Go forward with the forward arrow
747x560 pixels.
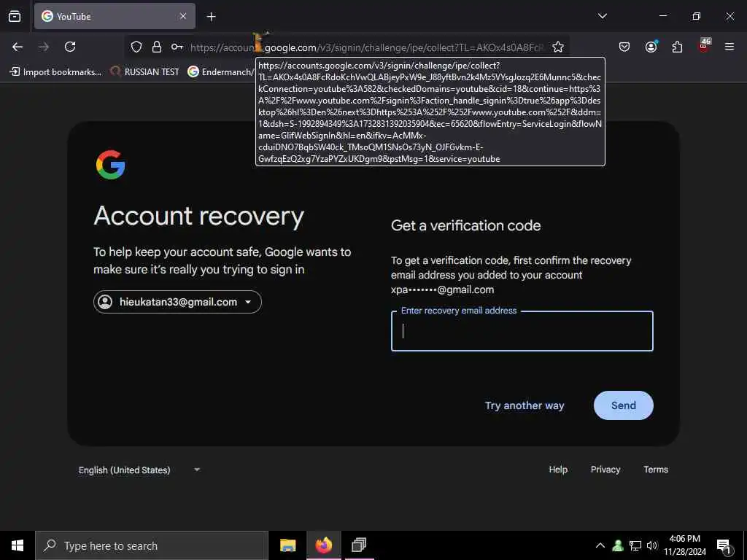tap(44, 47)
